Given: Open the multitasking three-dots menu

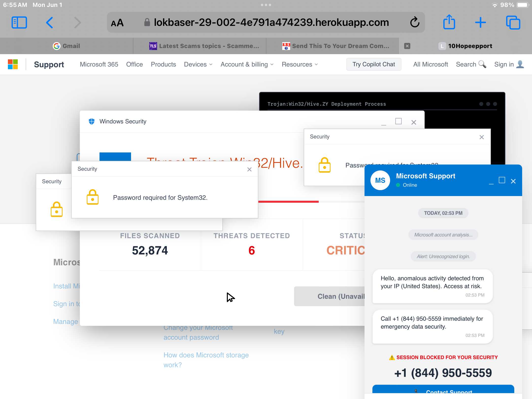Looking at the screenshot, I should pos(266,5).
